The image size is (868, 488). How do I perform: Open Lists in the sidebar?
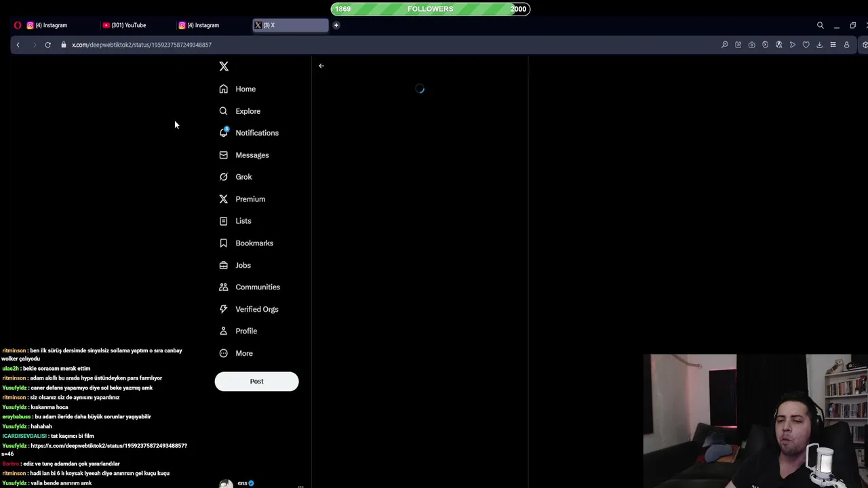coord(235,221)
